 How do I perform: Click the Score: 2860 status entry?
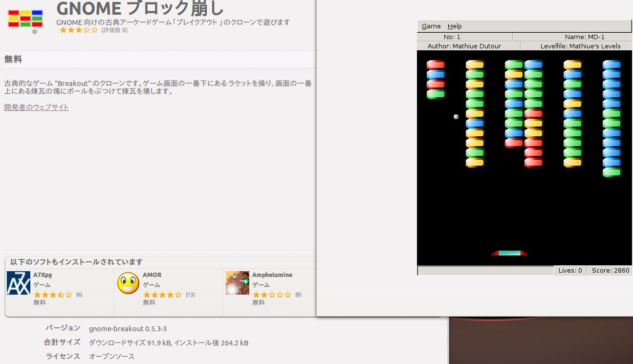611,271
